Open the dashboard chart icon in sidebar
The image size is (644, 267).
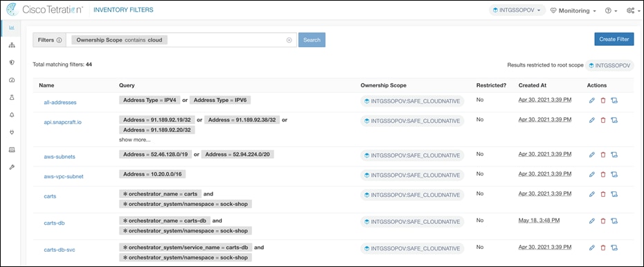tap(12, 28)
